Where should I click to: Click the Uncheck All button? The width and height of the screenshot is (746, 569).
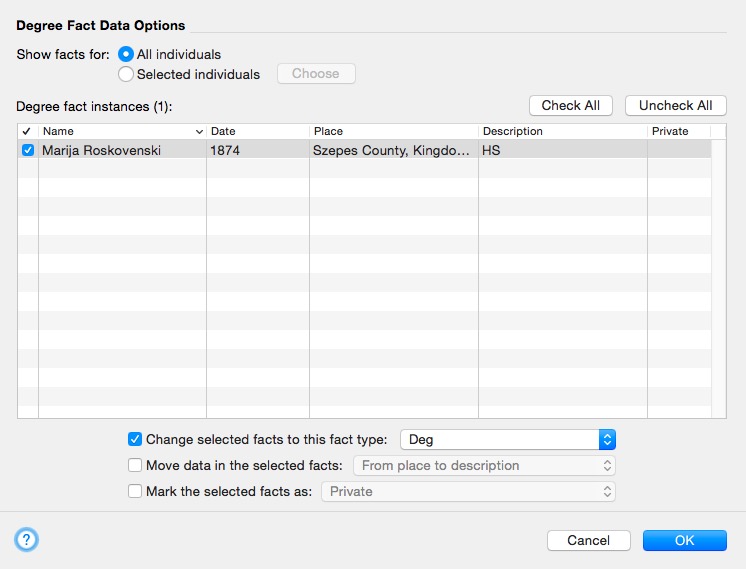pyautogui.click(x=676, y=106)
